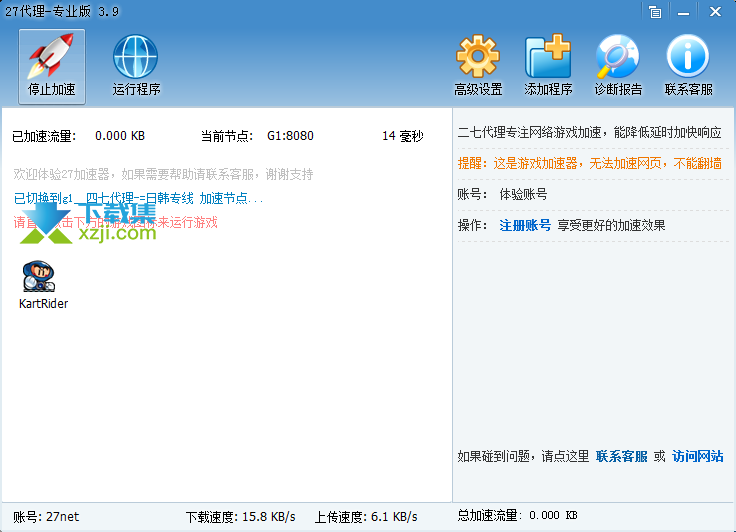
Task: Click 联系客服 info icon
Action: 688,66
